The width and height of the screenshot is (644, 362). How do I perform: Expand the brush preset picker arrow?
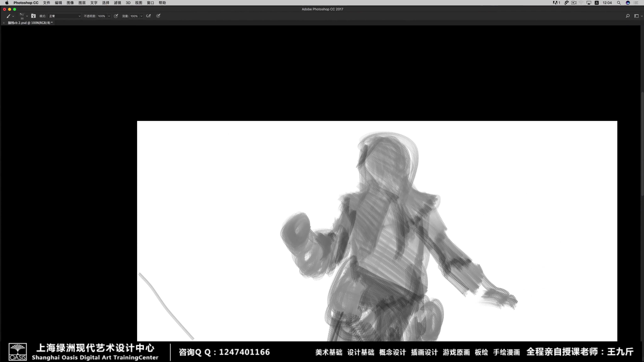click(x=27, y=16)
